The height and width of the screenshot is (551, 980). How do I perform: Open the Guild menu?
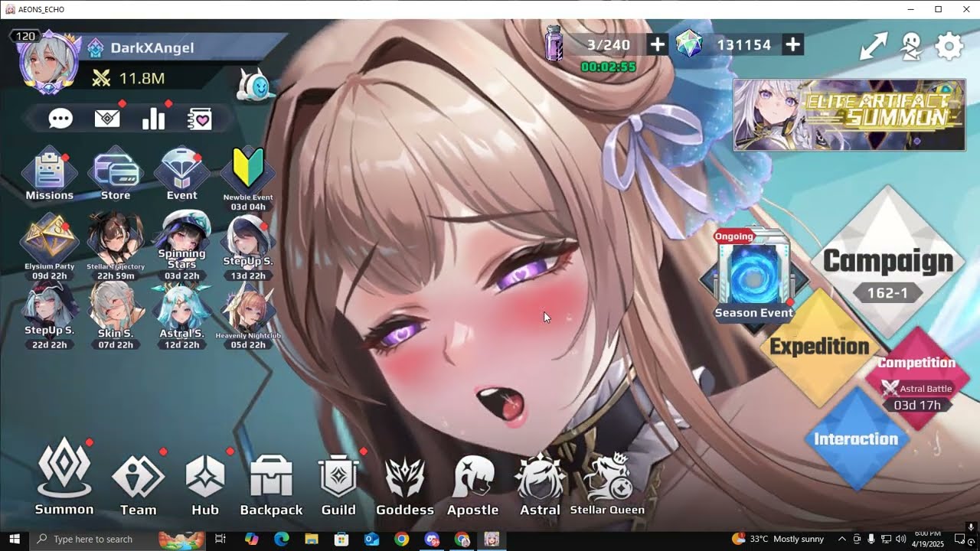click(338, 484)
